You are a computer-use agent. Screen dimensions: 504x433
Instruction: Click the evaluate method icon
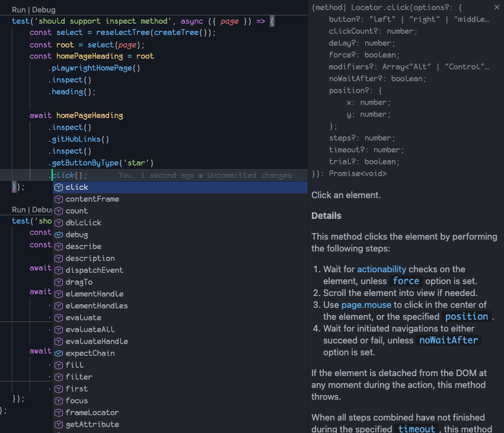pyautogui.click(x=58, y=317)
